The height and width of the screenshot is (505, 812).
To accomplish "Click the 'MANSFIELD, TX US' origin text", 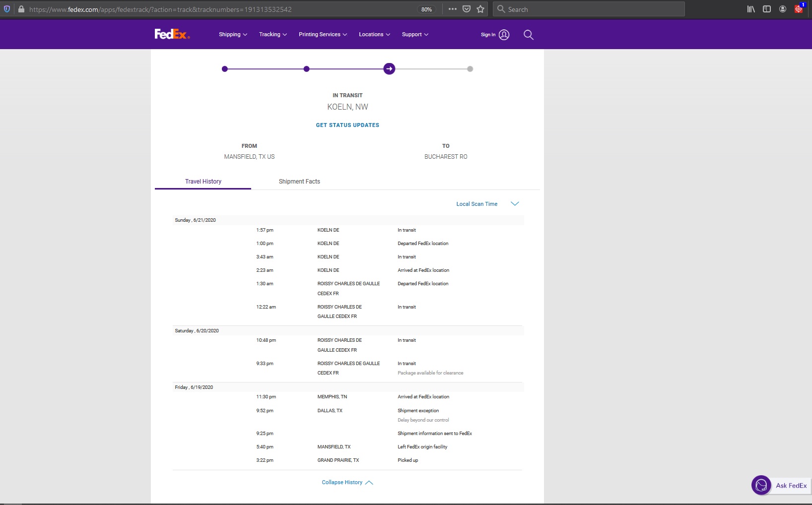I will (x=249, y=157).
